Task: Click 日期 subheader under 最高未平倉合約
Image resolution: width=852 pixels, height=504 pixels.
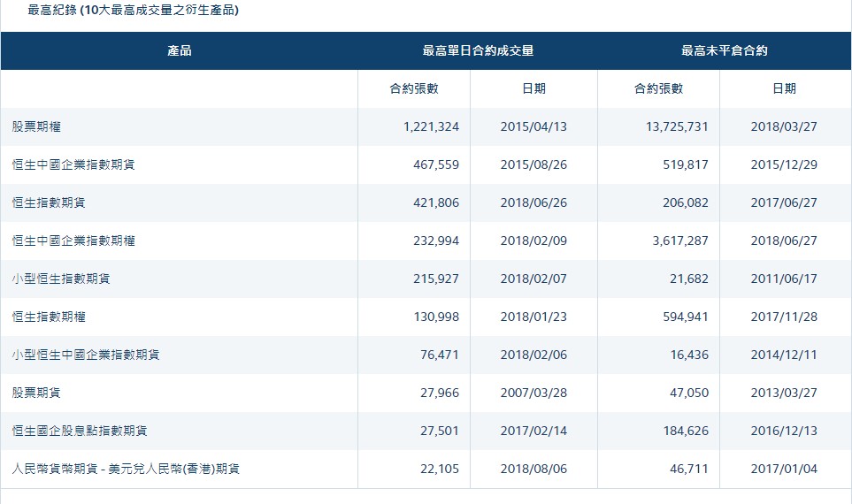Action: (x=784, y=88)
